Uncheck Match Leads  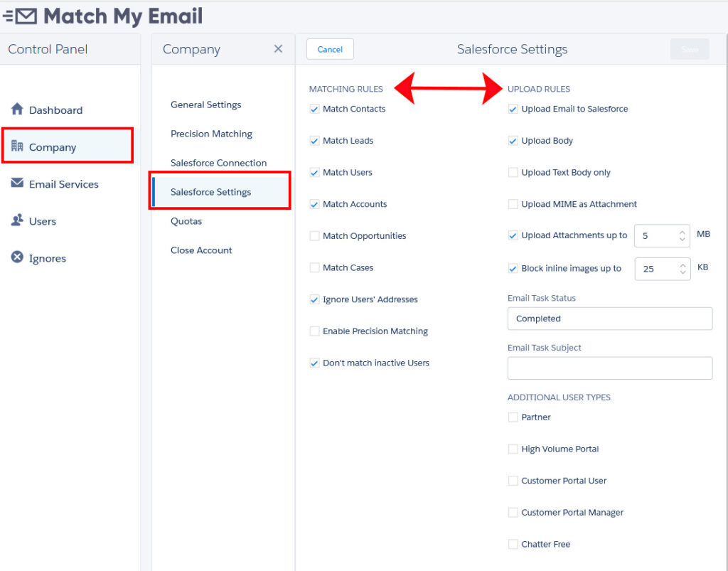(314, 141)
